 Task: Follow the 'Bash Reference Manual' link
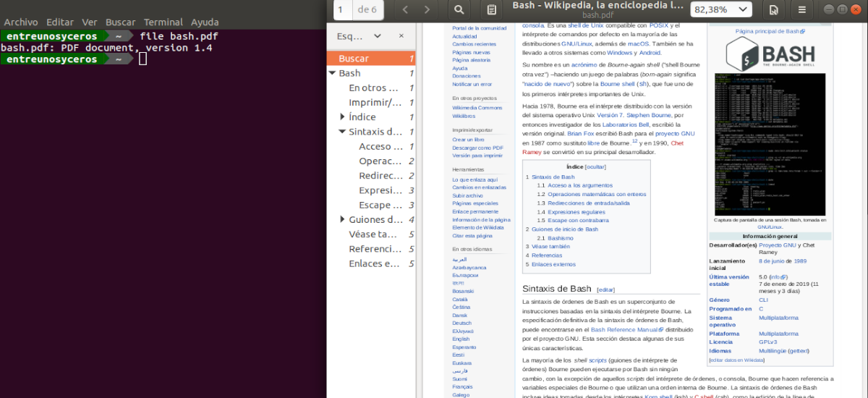pos(623,329)
